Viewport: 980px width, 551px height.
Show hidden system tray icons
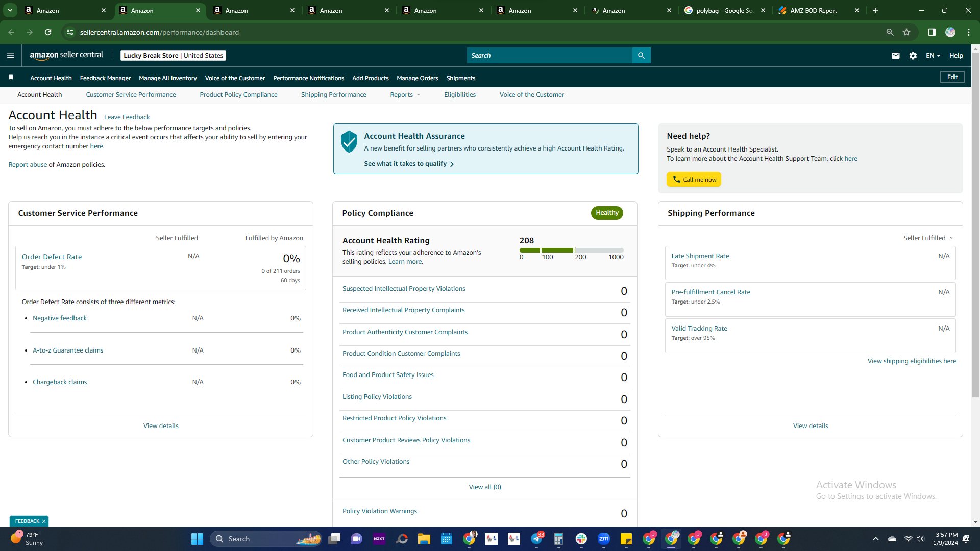876,539
